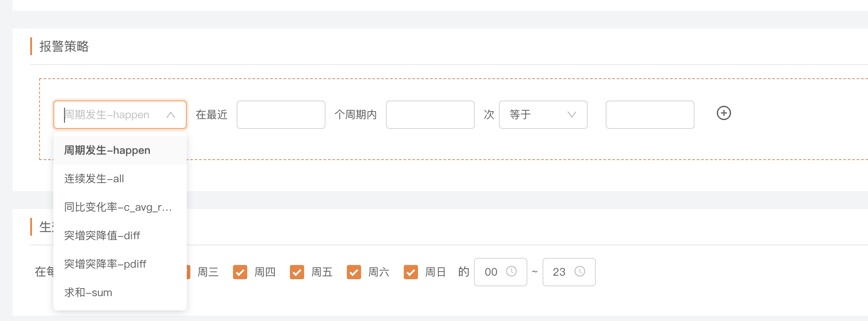
Task: Toggle the 周五 checkbox
Action: tap(297, 272)
